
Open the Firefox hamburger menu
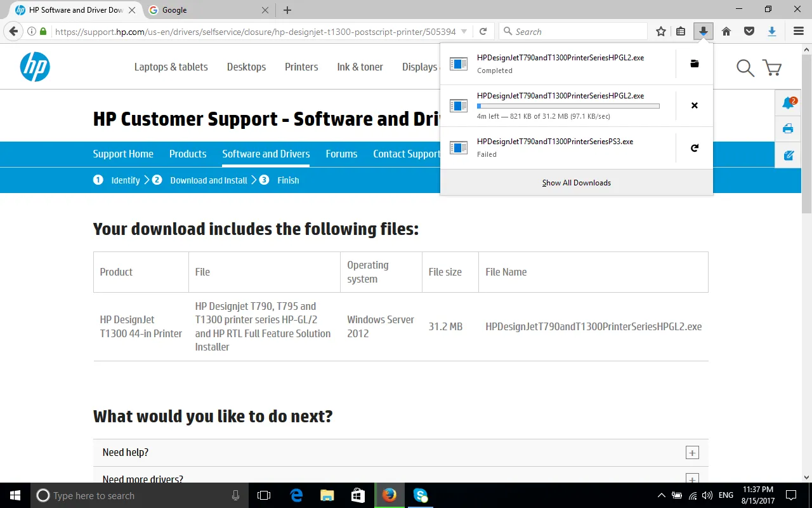tap(799, 31)
